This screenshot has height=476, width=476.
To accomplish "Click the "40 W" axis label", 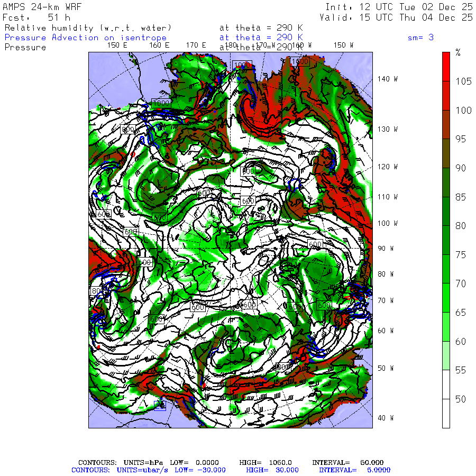I will point(386,418).
